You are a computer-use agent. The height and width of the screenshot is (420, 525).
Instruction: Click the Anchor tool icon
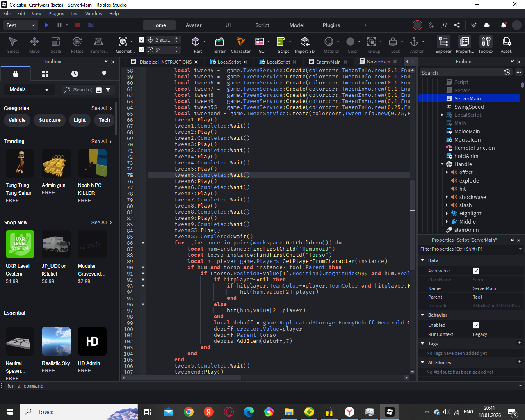414,42
